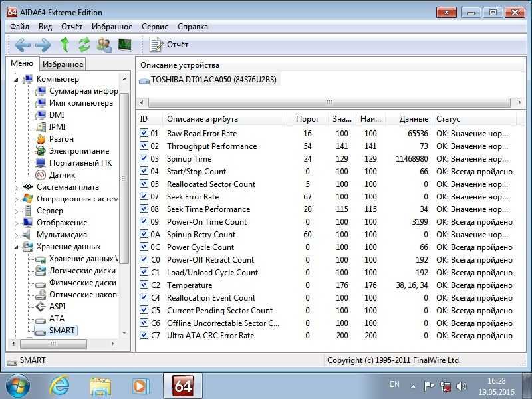This screenshot has width=532, height=399.
Task: Open the Windows Start button
Action: (x=17, y=386)
